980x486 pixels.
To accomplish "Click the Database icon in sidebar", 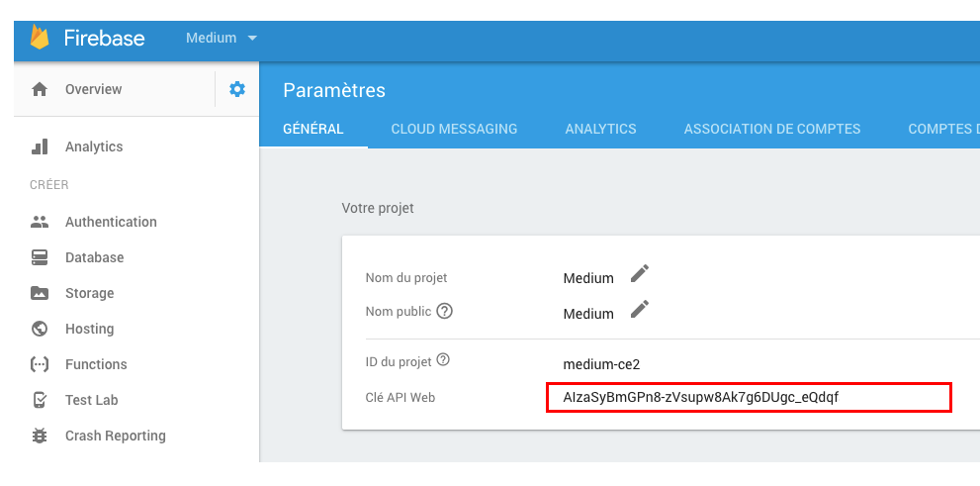I will click(x=40, y=257).
